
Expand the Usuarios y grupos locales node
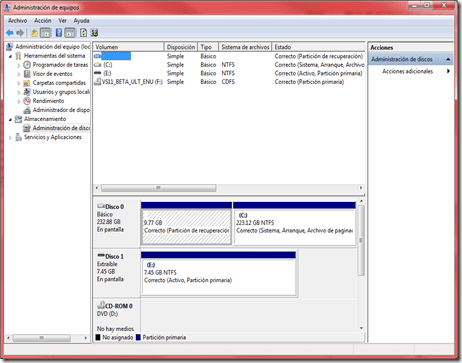[x=19, y=92]
